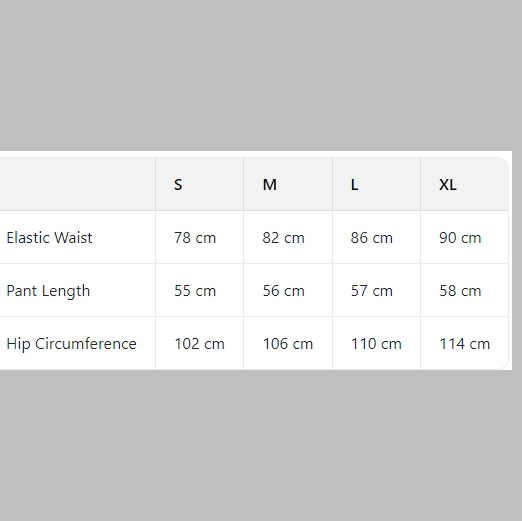Click the 106 cm hip cell
Viewport: 522px width, 521px height.
pyautogui.click(x=288, y=343)
